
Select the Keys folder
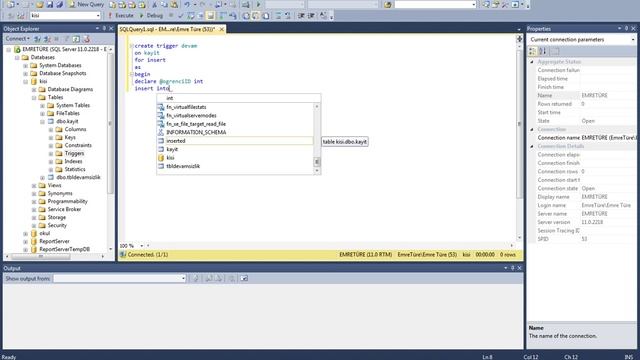tap(70, 137)
